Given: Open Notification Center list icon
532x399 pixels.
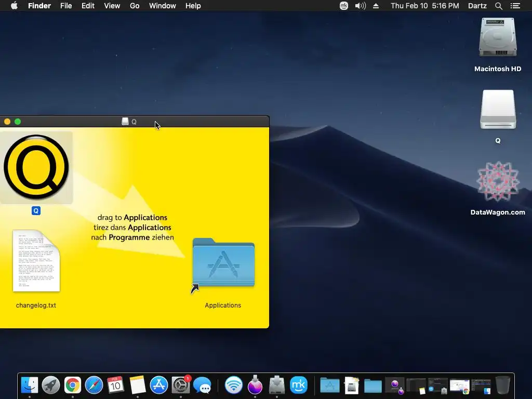Looking at the screenshot, I should point(515,6).
